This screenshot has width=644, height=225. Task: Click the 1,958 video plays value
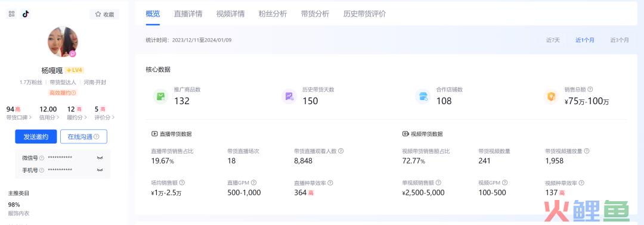(555, 161)
